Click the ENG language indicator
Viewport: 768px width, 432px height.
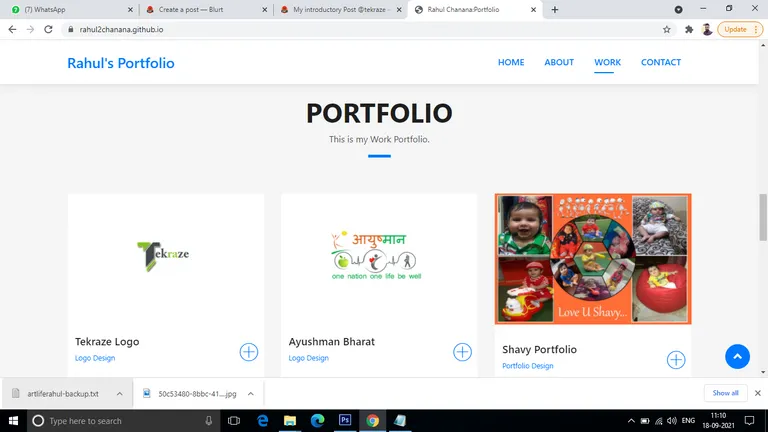click(x=688, y=421)
